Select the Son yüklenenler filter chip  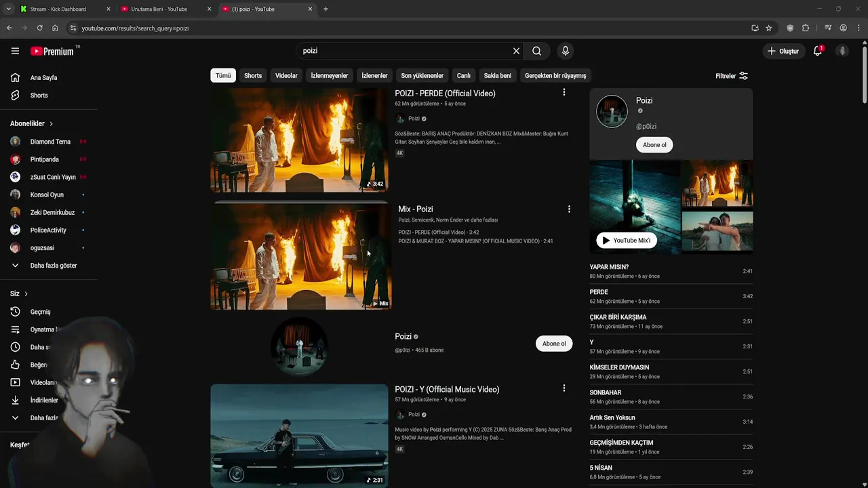point(422,76)
